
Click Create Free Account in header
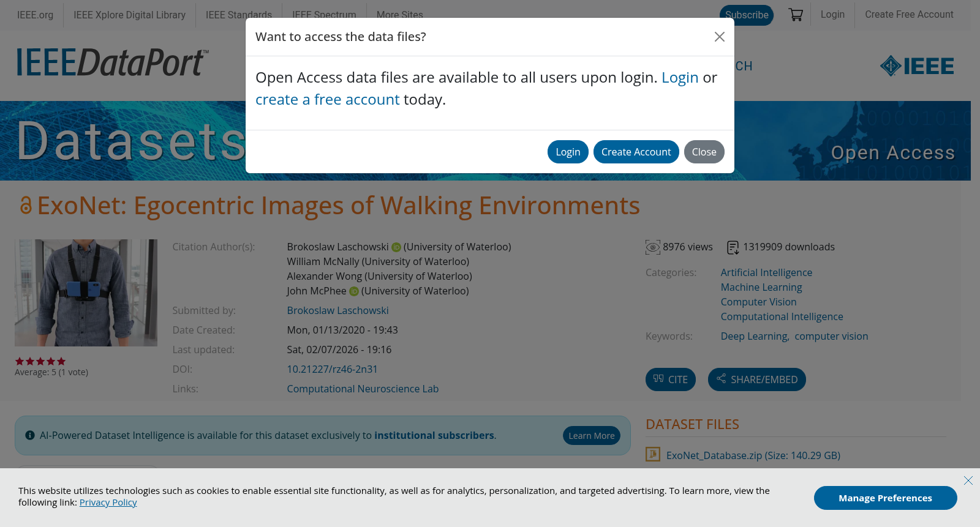[909, 15]
